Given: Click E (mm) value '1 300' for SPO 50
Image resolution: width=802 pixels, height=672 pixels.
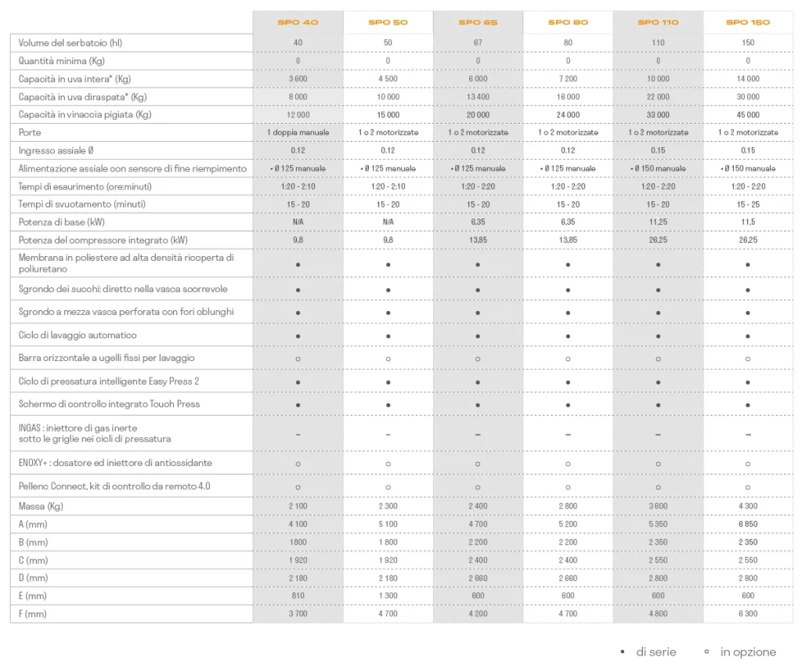Looking at the screenshot, I should 388,596.
